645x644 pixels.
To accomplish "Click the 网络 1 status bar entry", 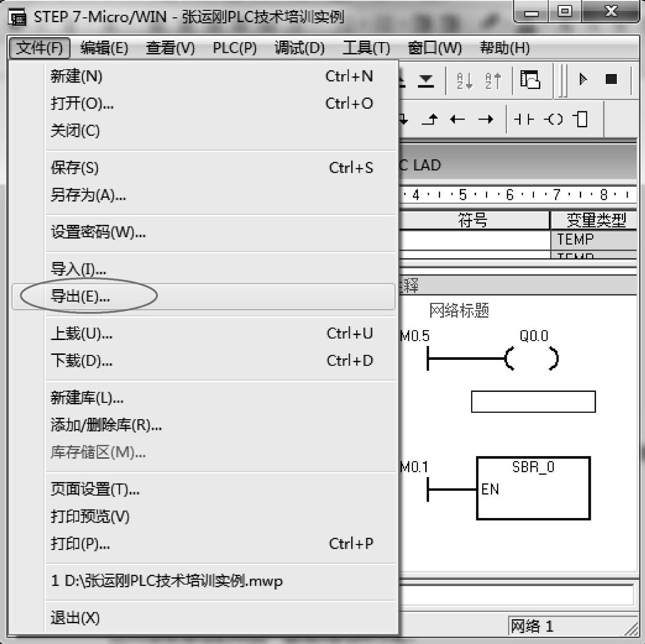I will pyautogui.click(x=532, y=626).
